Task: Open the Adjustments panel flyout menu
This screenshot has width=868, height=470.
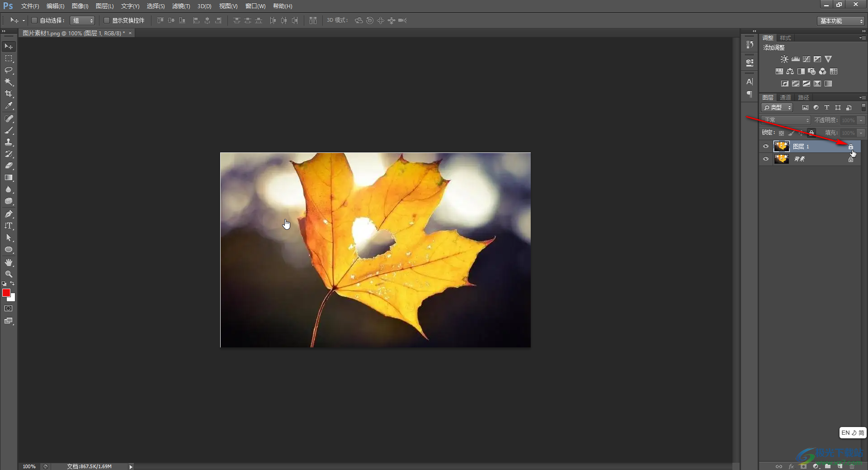Action: click(x=863, y=38)
